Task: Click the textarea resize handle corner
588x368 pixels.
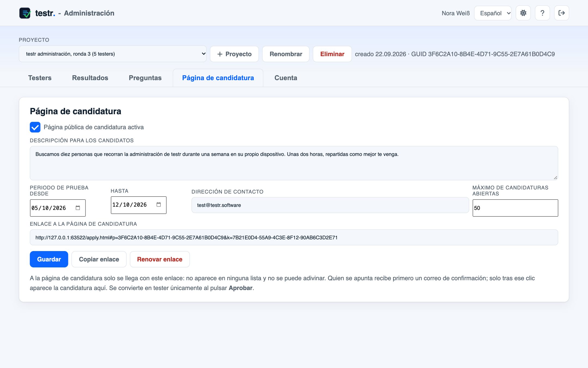Action: click(x=555, y=178)
